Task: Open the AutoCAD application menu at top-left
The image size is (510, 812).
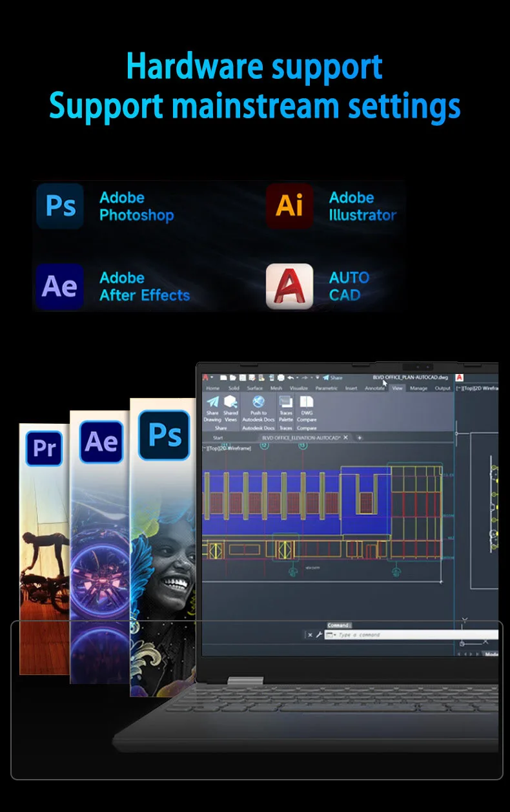Action: pyautogui.click(x=207, y=377)
